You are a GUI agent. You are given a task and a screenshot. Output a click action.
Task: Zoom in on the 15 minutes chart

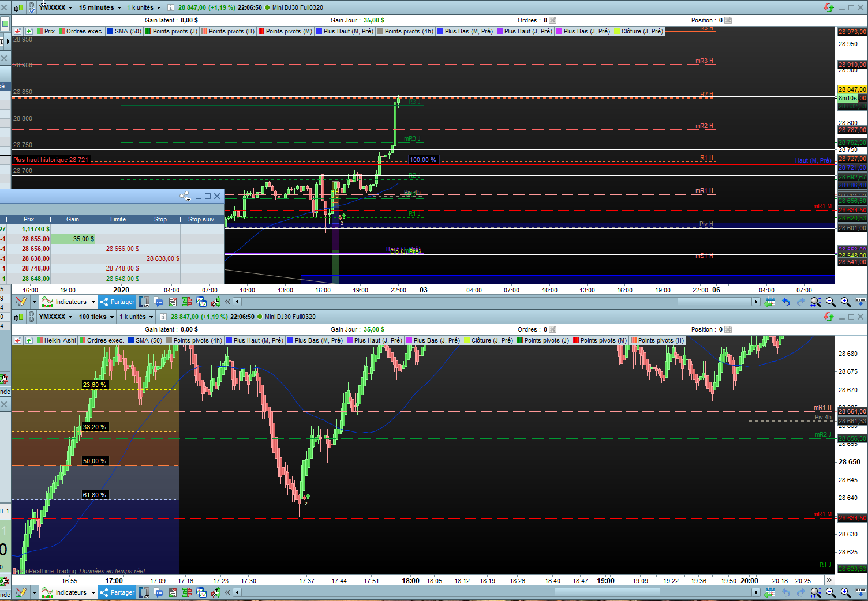pyautogui.click(x=845, y=302)
